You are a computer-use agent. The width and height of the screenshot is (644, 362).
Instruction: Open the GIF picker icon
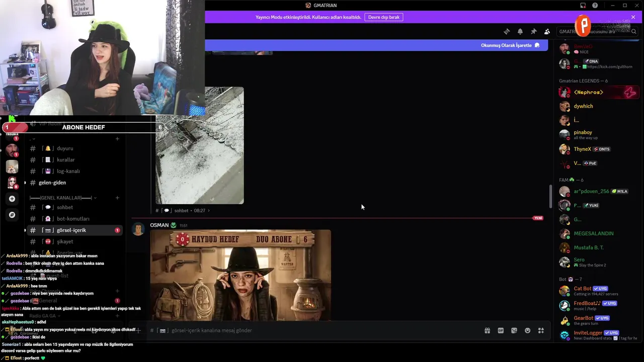pyautogui.click(x=501, y=330)
